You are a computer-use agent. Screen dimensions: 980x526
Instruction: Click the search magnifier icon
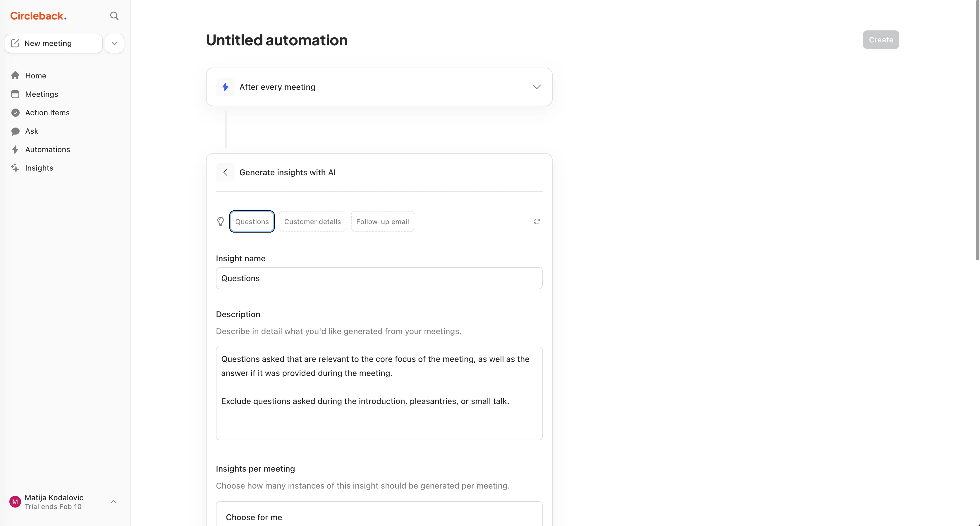click(114, 16)
